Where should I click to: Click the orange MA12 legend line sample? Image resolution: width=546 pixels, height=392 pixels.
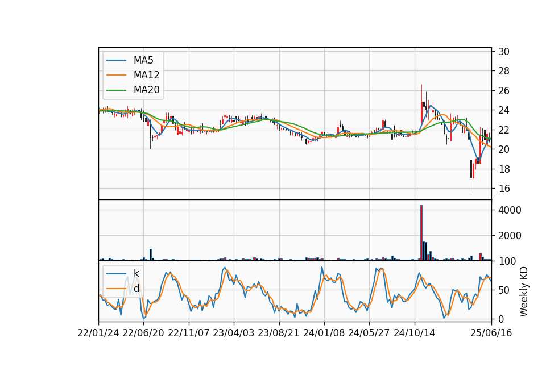tap(116, 75)
